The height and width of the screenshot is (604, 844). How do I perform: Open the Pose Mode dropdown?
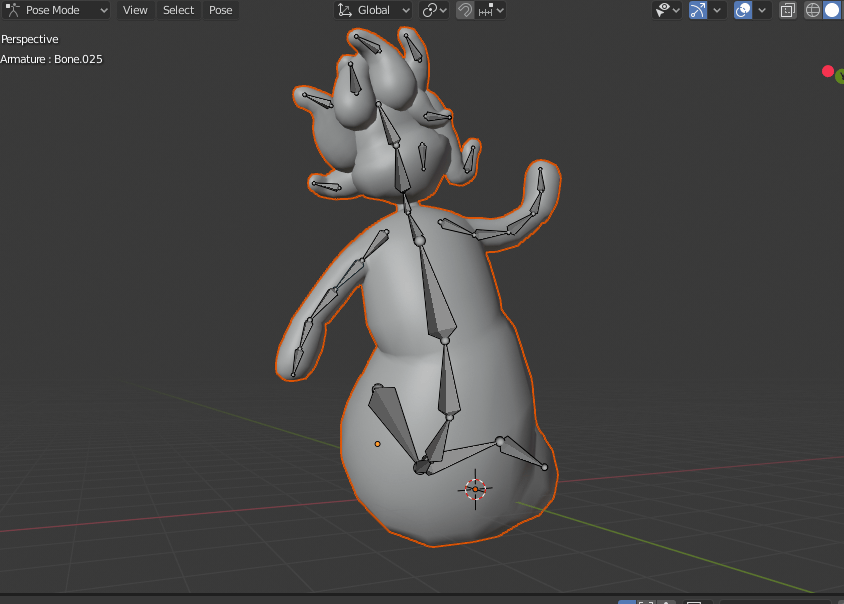pos(56,10)
